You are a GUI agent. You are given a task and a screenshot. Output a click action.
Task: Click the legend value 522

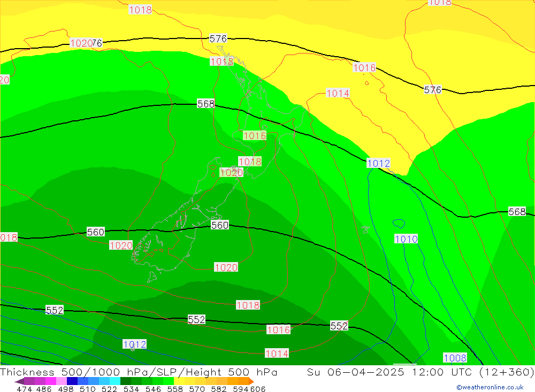[109, 389]
